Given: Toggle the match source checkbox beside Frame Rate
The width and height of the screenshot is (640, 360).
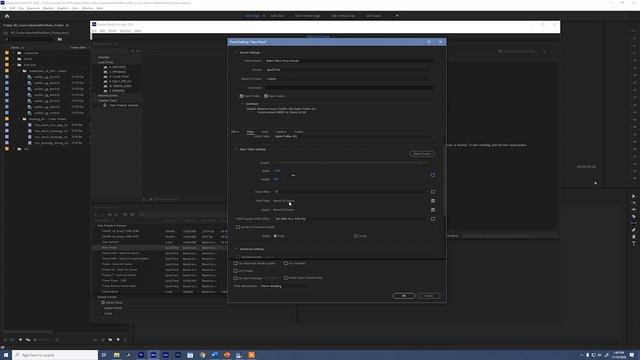Looking at the screenshot, I should [433, 192].
